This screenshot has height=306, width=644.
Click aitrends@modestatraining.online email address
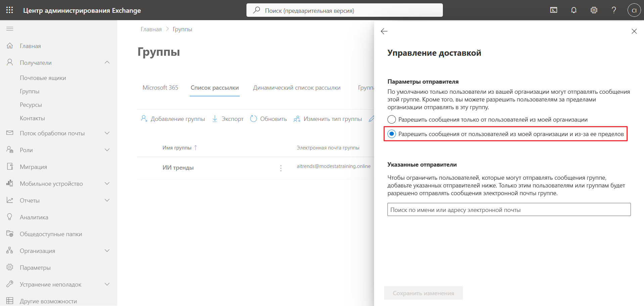(x=334, y=166)
